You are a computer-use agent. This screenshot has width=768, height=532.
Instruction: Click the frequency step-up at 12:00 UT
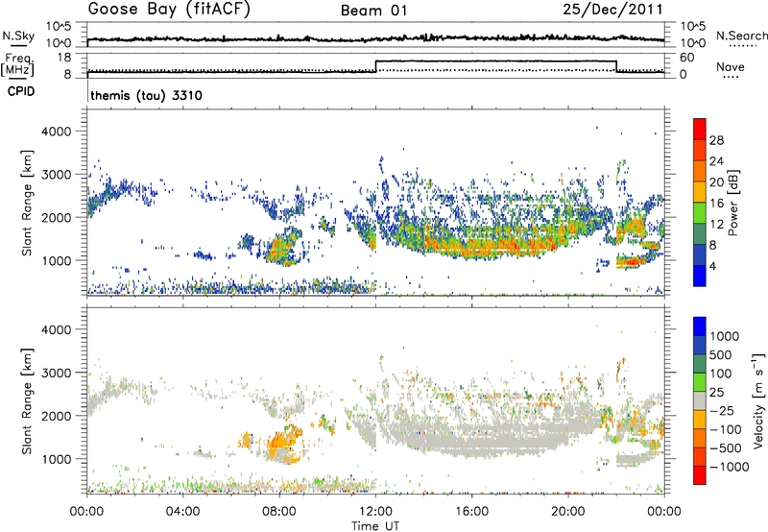375,66
